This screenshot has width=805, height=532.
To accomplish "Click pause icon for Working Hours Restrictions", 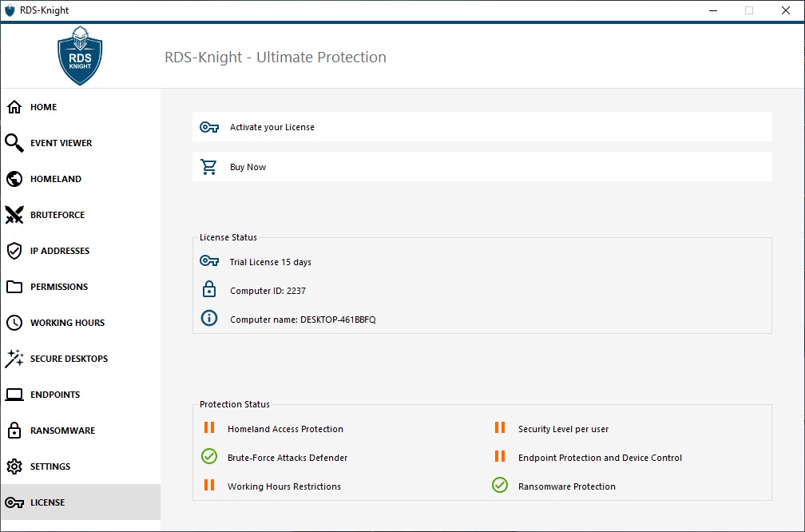I will (209, 485).
